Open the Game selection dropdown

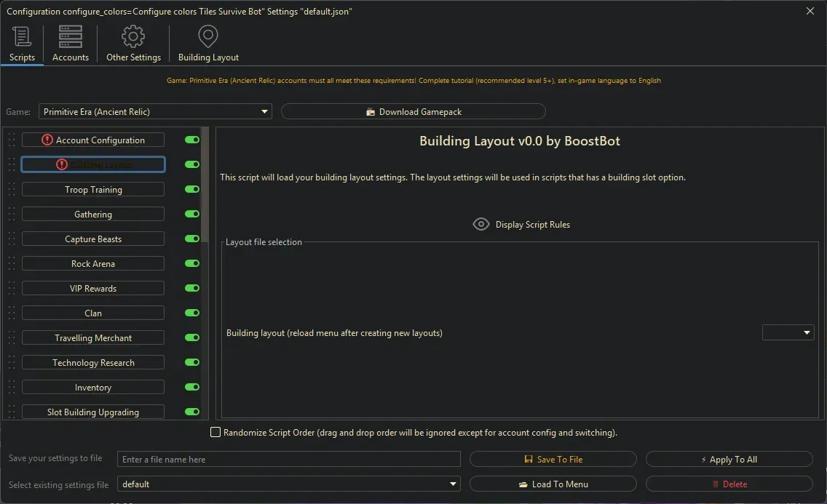click(x=265, y=111)
